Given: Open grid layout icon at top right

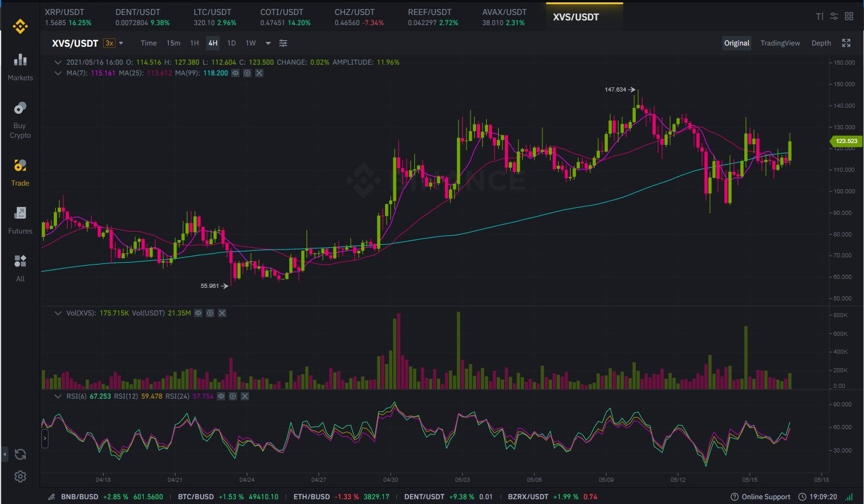Looking at the screenshot, I should click(849, 16).
